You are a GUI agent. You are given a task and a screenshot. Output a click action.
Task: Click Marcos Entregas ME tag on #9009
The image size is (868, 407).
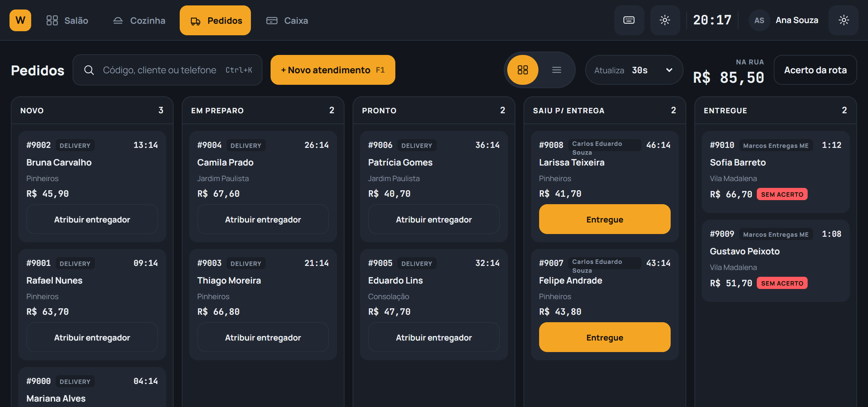coord(776,234)
